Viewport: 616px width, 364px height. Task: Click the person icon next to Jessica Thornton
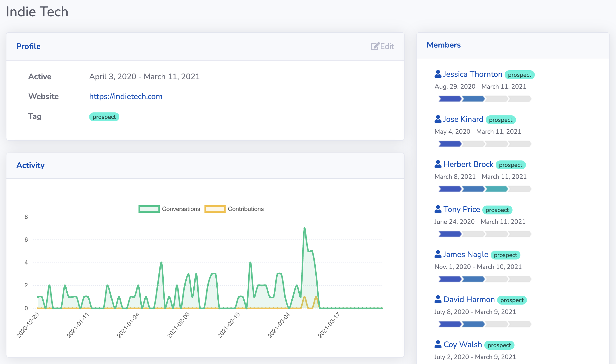(x=438, y=73)
